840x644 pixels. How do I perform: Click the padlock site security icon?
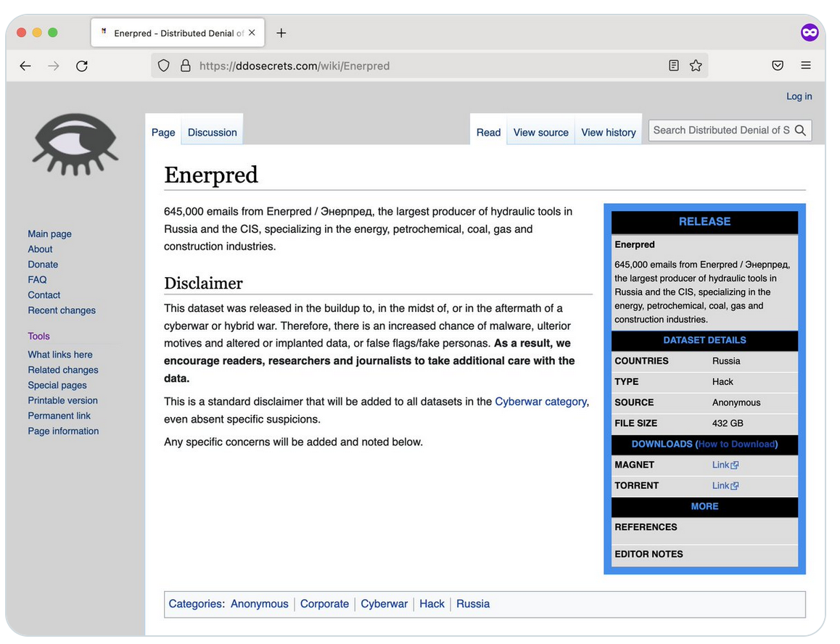click(186, 66)
